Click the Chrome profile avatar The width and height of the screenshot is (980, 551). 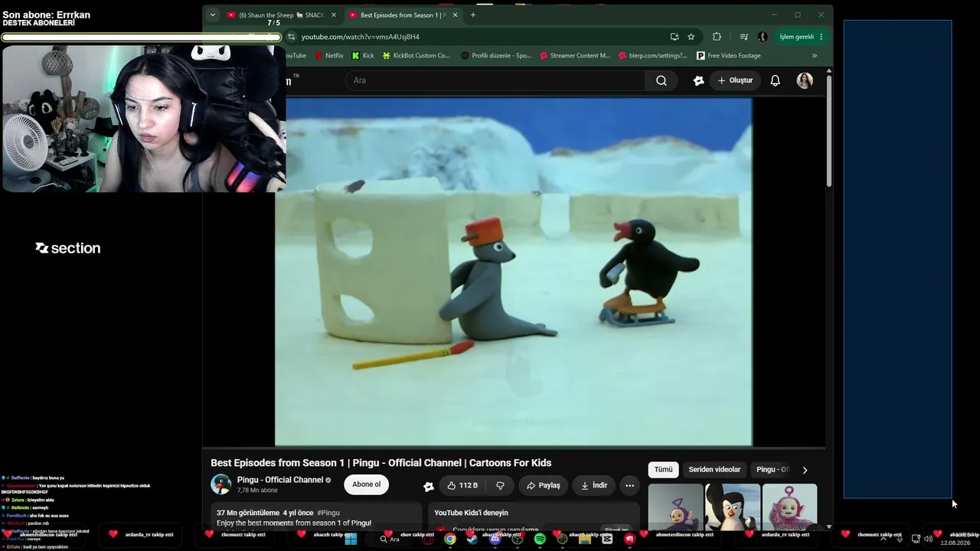(x=763, y=37)
